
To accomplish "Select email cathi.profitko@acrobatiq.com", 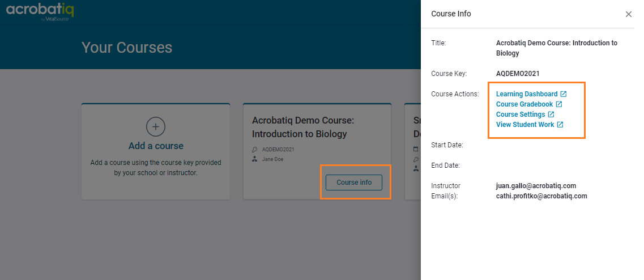I will point(541,196).
